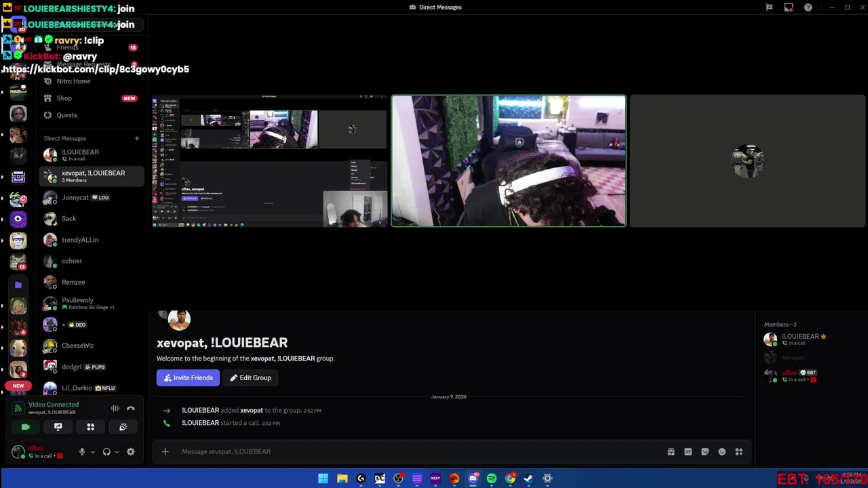Open the emoji picker

pos(722,451)
